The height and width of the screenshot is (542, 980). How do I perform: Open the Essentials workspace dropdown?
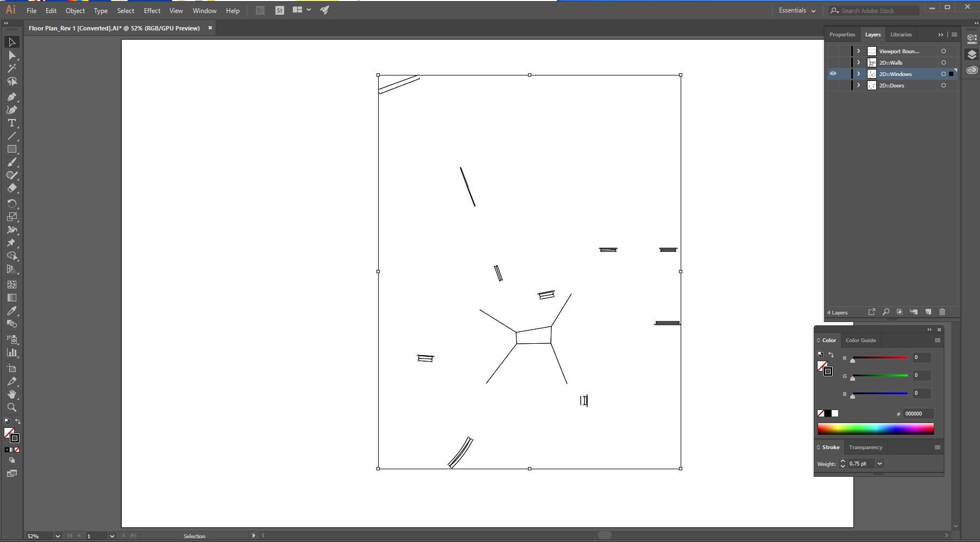[x=797, y=10]
